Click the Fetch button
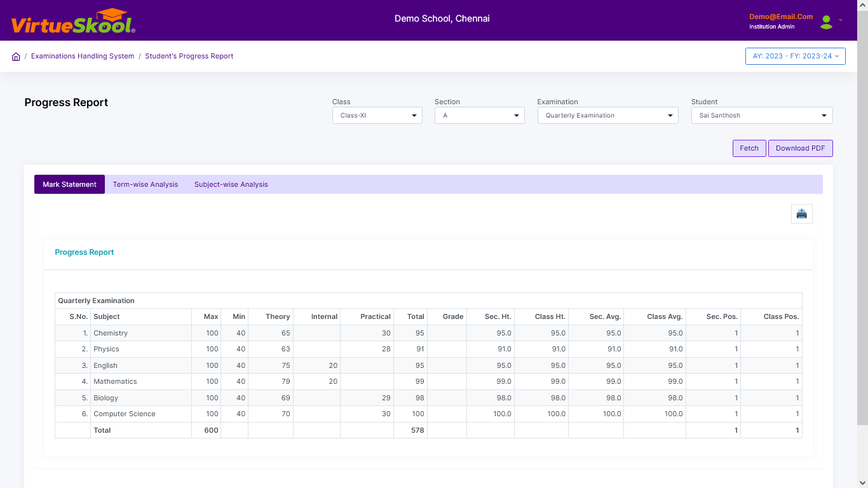 [x=749, y=148]
